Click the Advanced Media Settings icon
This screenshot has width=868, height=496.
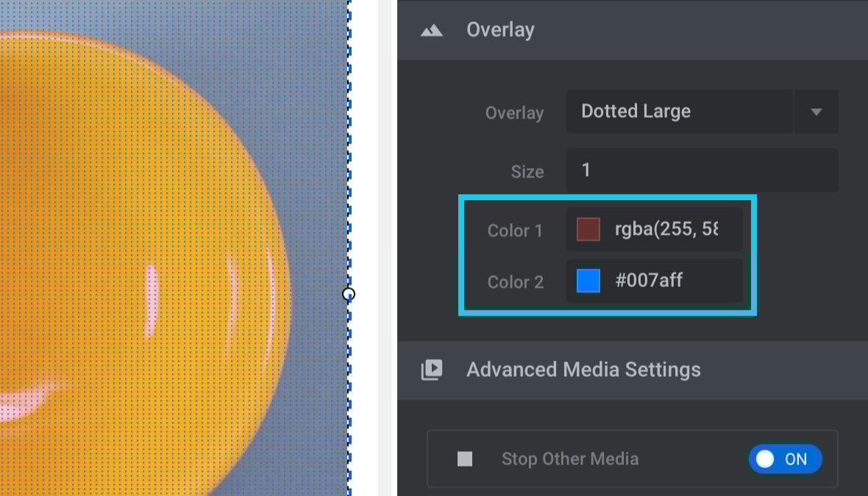431,369
